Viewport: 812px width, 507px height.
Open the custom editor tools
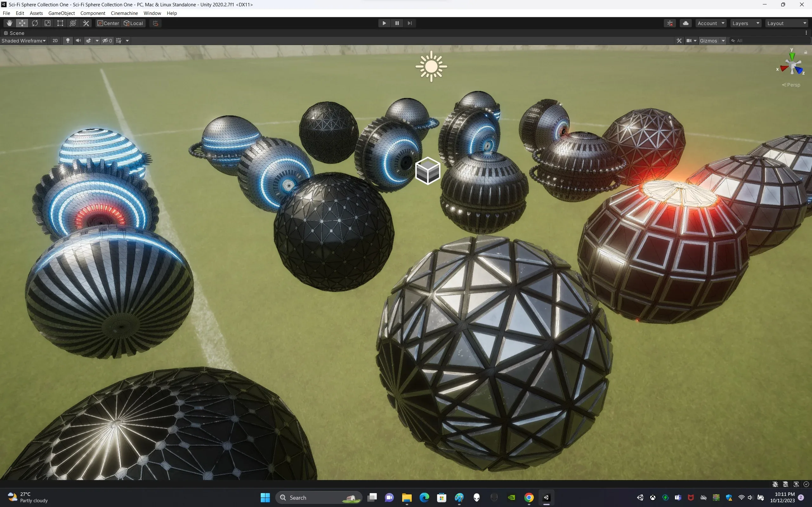click(86, 23)
